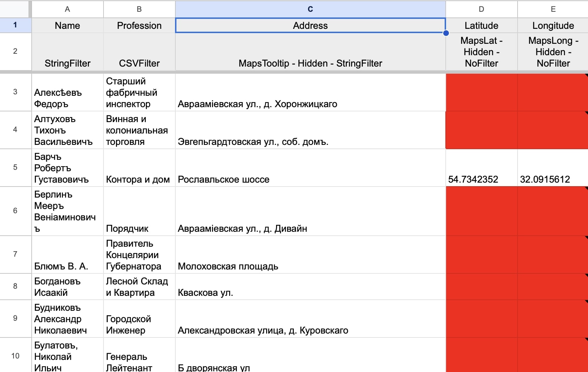Image resolution: width=588 pixels, height=372 pixels.
Task: Select the Longitude header cell
Action: pyautogui.click(x=553, y=25)
